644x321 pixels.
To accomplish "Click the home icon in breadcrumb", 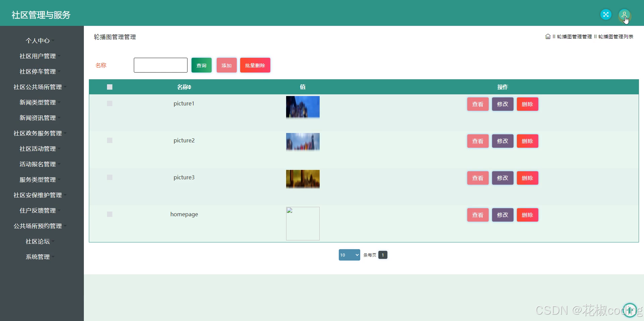I will [x=548, y=37].
